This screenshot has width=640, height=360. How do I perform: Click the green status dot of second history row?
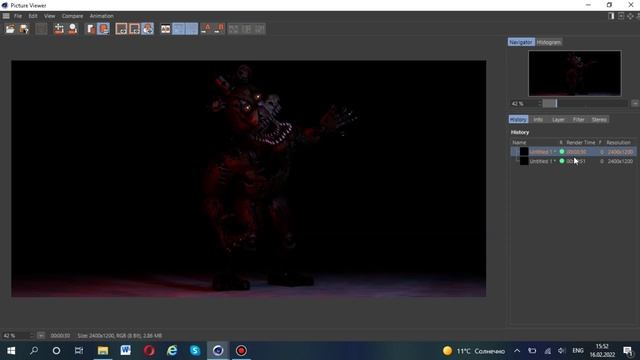click(562, 161)
